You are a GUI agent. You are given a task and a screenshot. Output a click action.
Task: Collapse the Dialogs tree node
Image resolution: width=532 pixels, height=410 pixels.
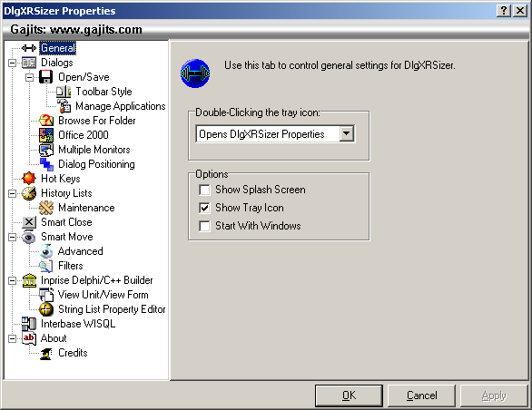(x=12, y=63)
